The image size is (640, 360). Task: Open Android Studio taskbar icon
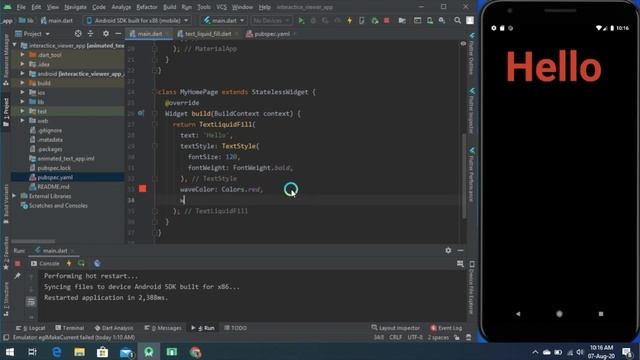click(149, 352)
